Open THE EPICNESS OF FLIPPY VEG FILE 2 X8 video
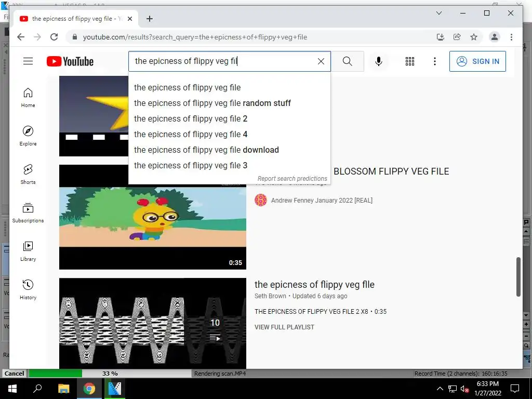This screenshot has width=532, height=399. (321, 312)
